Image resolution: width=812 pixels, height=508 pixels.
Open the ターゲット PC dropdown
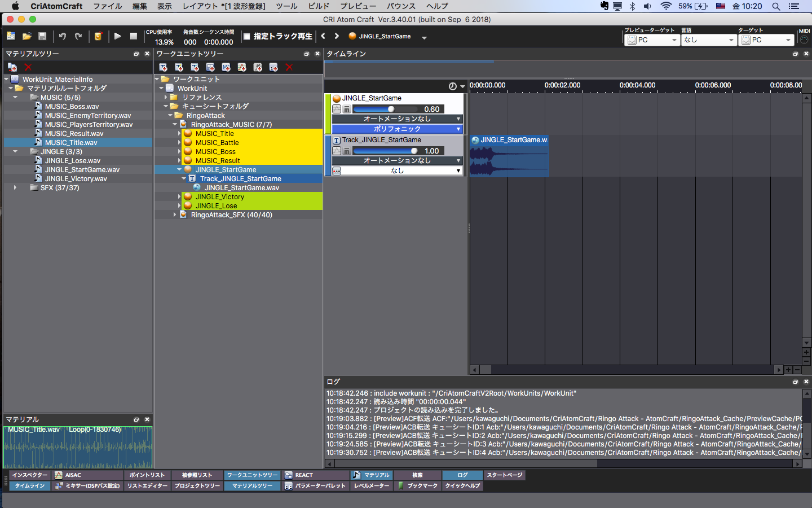[766, 40]
